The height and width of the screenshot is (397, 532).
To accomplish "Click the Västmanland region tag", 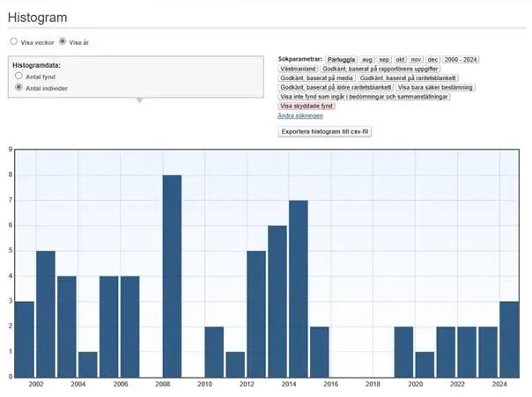I will [298, 69].
